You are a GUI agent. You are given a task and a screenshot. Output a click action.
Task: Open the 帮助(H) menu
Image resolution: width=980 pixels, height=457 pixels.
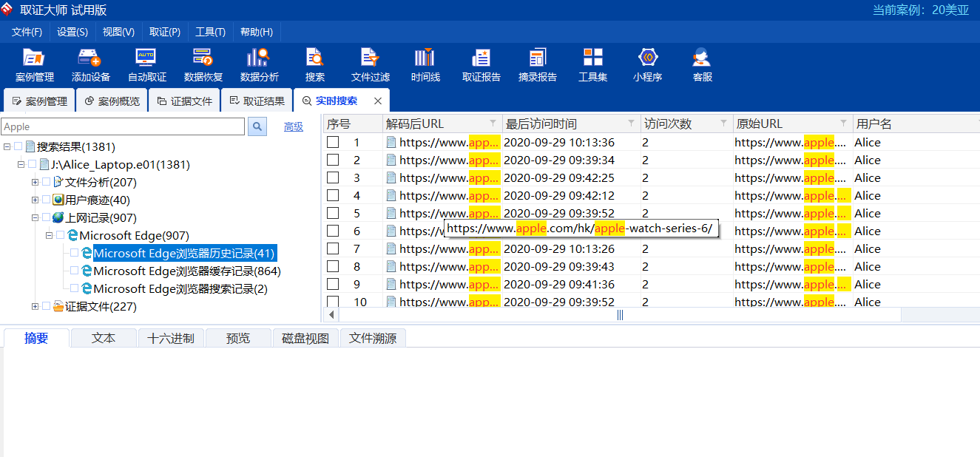[257, 32]
